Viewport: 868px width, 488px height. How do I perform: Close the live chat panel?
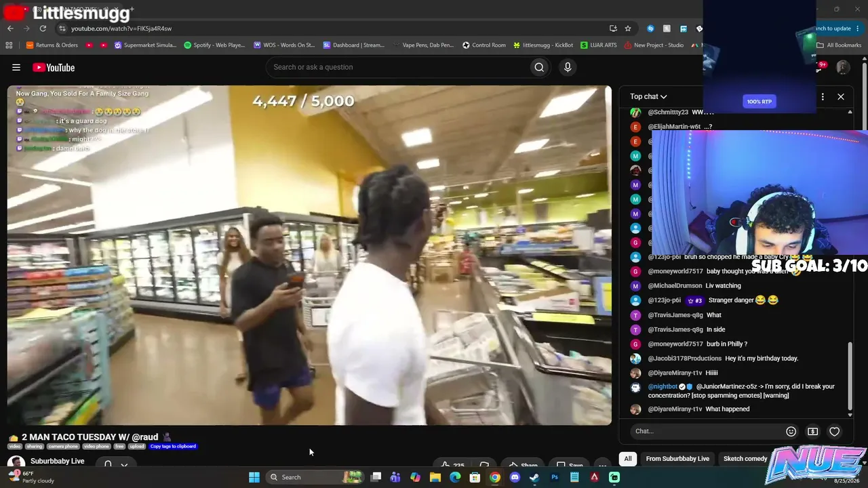(x=841, y=97)
